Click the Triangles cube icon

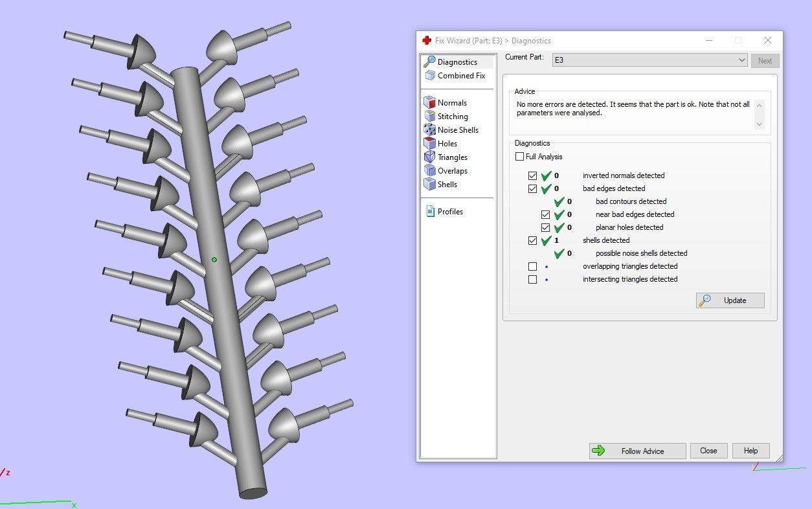tap(429, 157)
